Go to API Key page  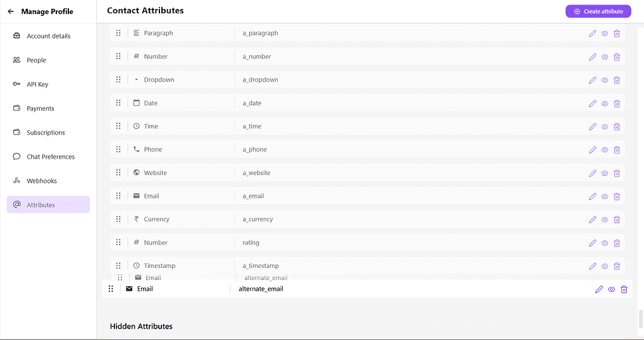coord(48,84)
